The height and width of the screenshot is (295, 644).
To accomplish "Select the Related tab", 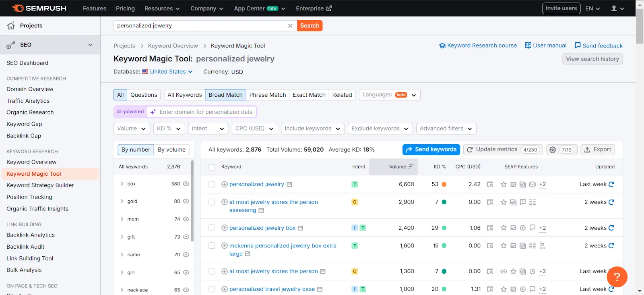I will click(x=342, y=95).
